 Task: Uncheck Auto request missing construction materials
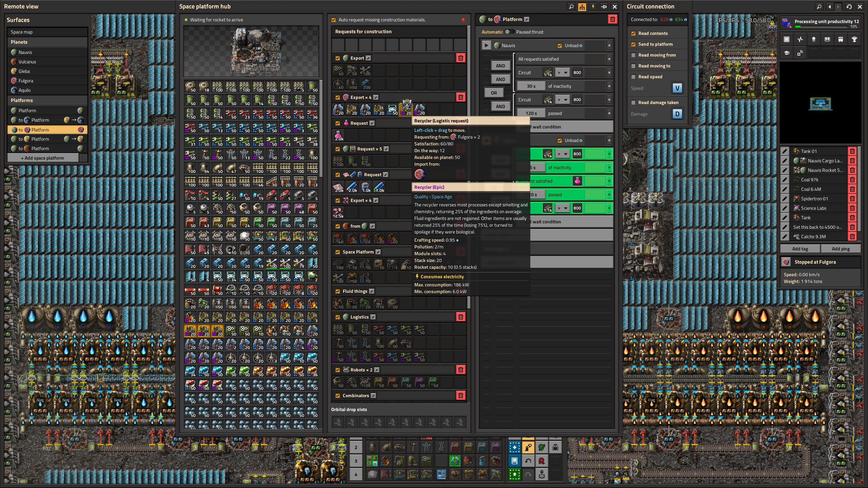point(334,20)
